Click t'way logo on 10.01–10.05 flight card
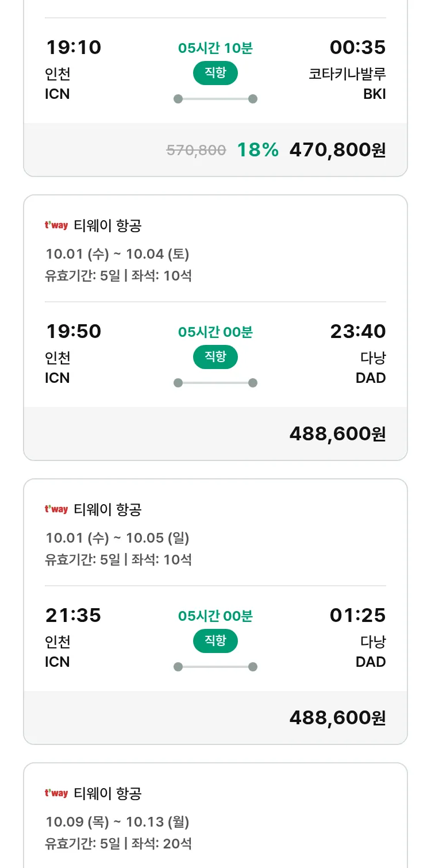Viewport: 431px width, 868px height. (56, 510)
